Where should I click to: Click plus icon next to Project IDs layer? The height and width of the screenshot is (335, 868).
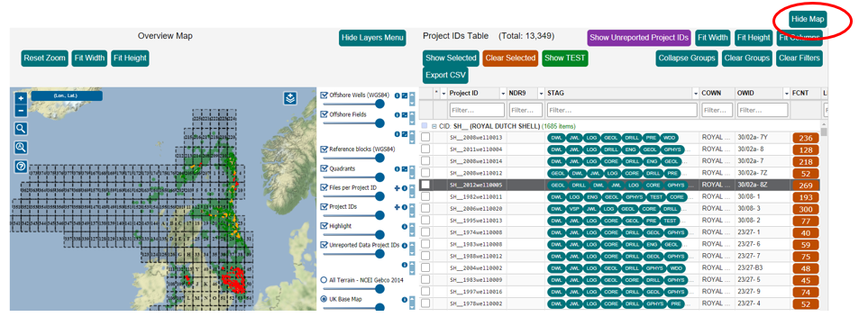[x=397, y=207]
